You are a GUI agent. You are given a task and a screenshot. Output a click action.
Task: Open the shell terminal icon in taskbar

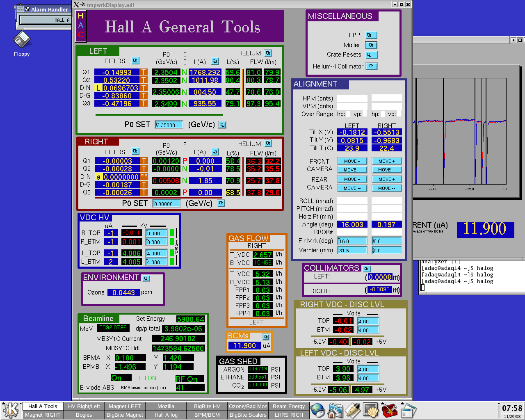pos(371,410)
